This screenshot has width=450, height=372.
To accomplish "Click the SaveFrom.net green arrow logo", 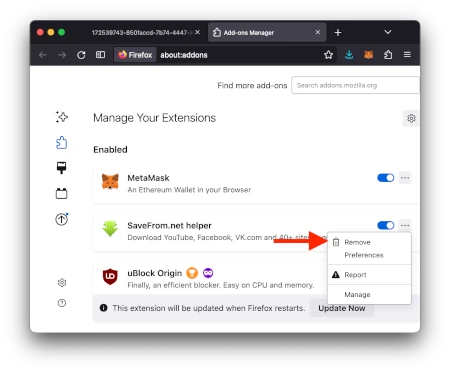I will (x=110, y=229).
